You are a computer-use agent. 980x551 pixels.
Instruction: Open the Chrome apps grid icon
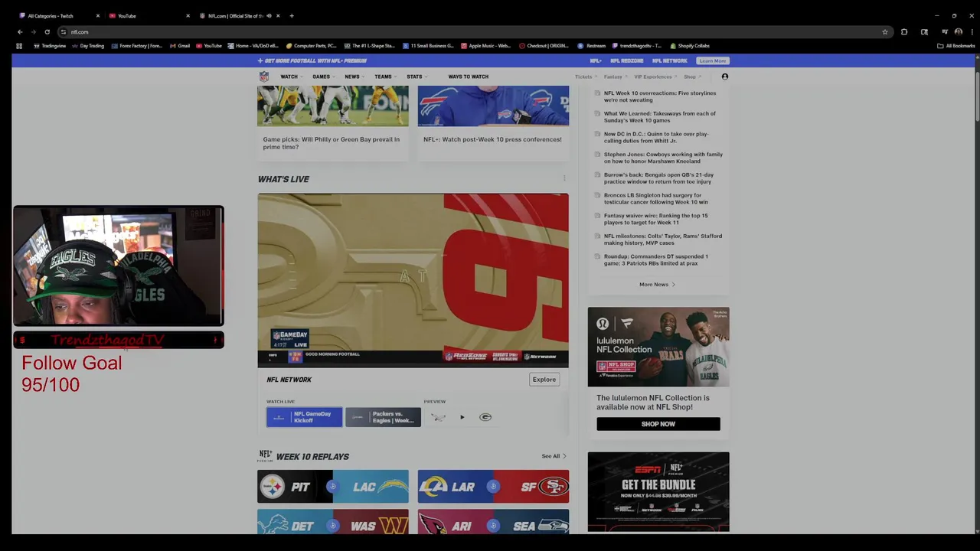19,46
